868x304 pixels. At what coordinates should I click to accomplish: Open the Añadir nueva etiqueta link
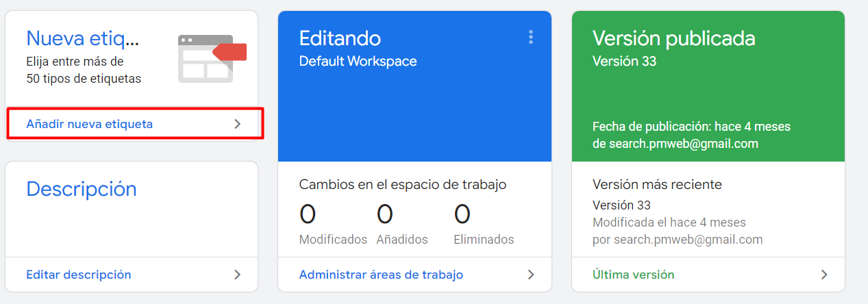click(x=89, y=124)
